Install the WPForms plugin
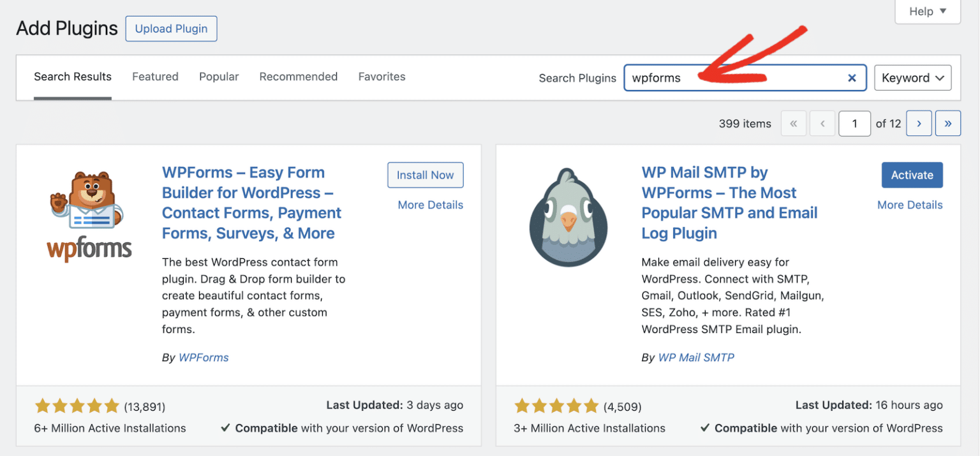The image size is (980, 456). (425, 175)
